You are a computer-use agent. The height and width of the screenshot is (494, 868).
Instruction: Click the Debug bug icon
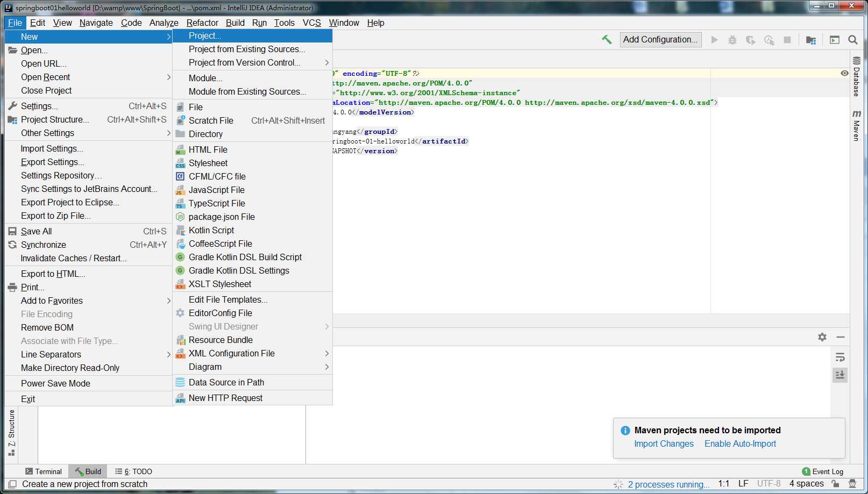tap(732, 40)
